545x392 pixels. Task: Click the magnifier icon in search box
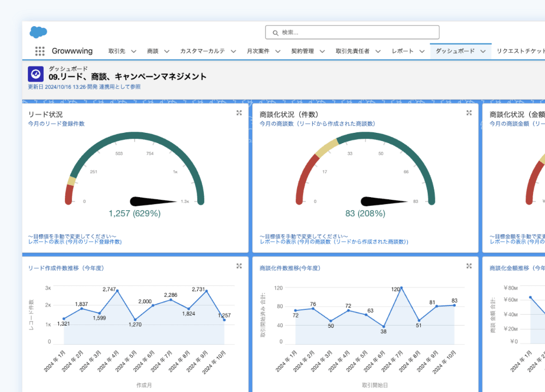pyautogui.click(x=274, y=33)
